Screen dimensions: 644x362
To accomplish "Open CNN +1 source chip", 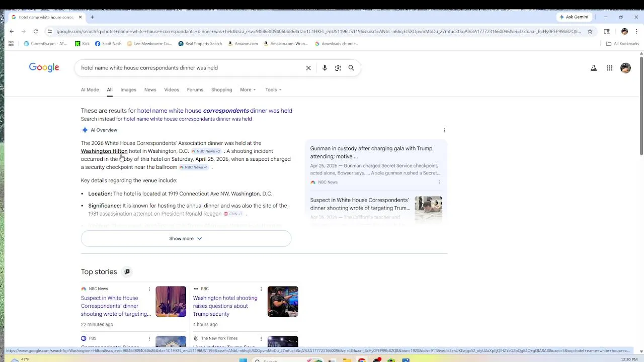I will click(233, 214).
